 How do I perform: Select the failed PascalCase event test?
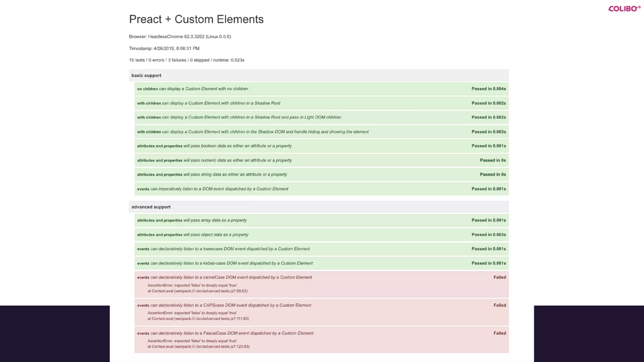[x=321, y=333]
